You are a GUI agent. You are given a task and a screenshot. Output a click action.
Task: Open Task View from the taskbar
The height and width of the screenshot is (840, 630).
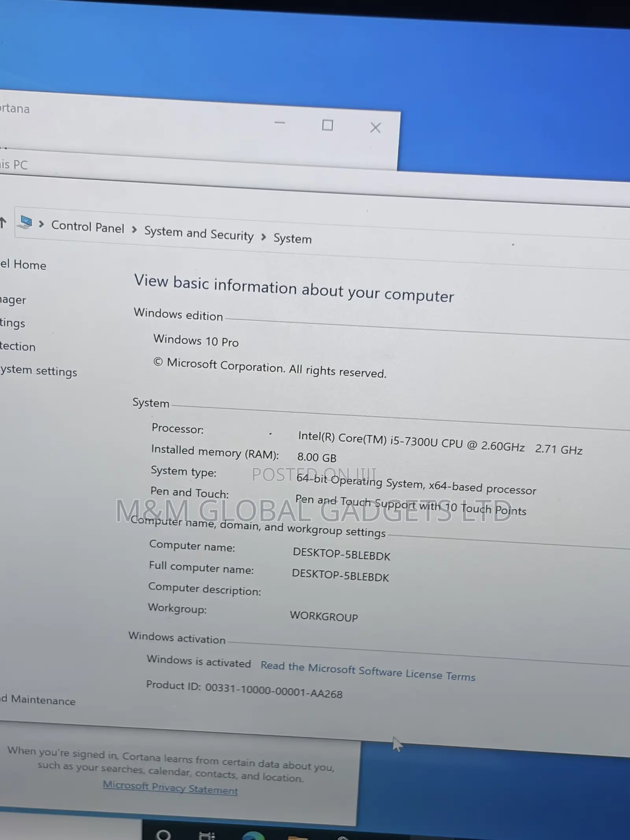(x=207, y=836)
